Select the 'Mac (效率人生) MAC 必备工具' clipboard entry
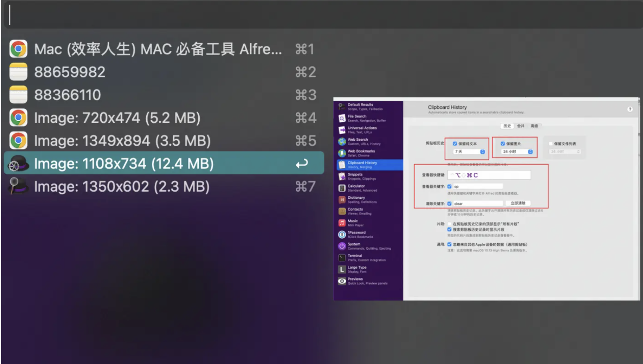643x364 pixels. [x=164, y=49]
